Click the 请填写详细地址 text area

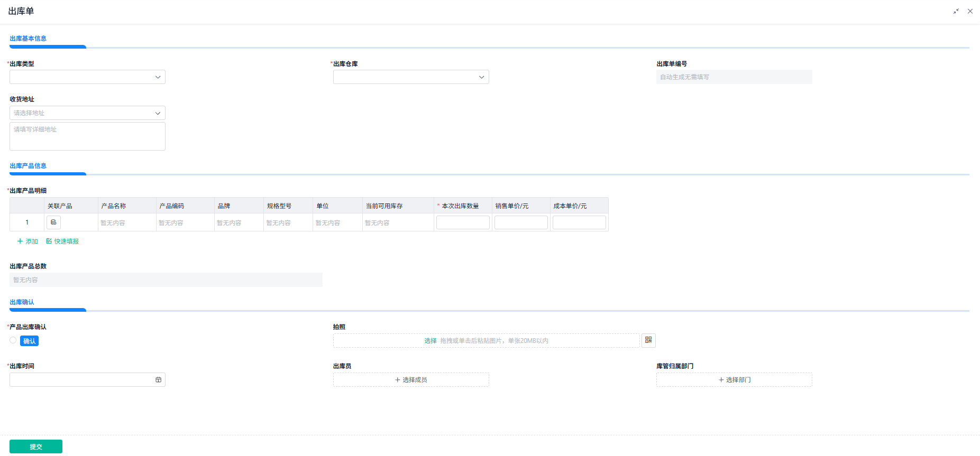click(87, 136)
